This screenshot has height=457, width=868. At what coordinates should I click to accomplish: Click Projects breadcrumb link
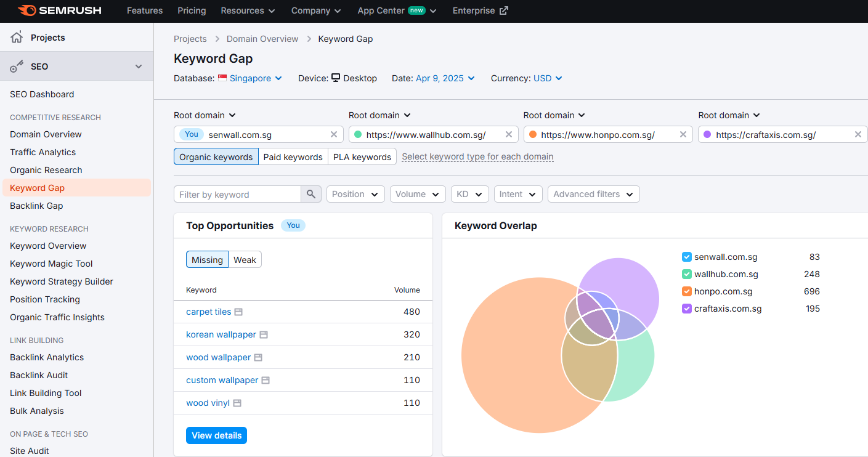pos(190,39)
